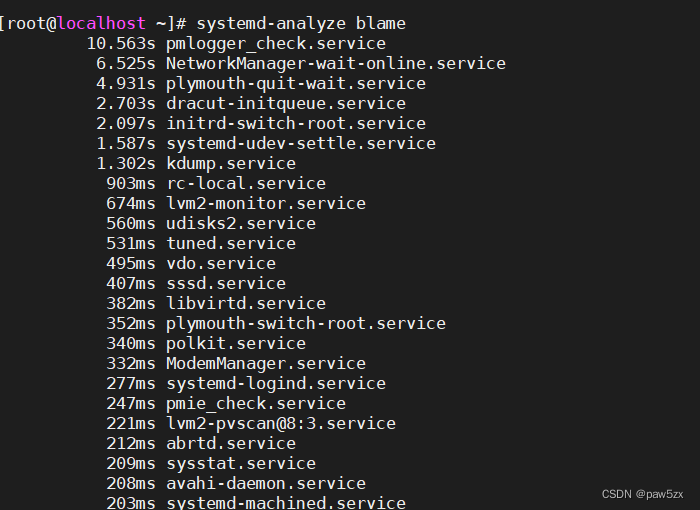Click the kdump.service entry

click(230, 163)
